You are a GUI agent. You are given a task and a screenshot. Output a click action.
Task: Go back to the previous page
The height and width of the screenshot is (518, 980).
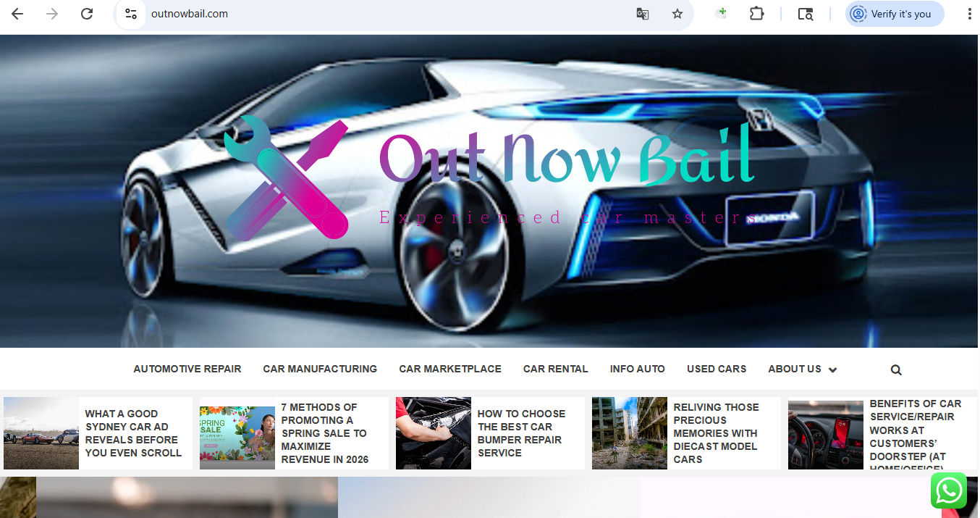[x=17, y=14]
